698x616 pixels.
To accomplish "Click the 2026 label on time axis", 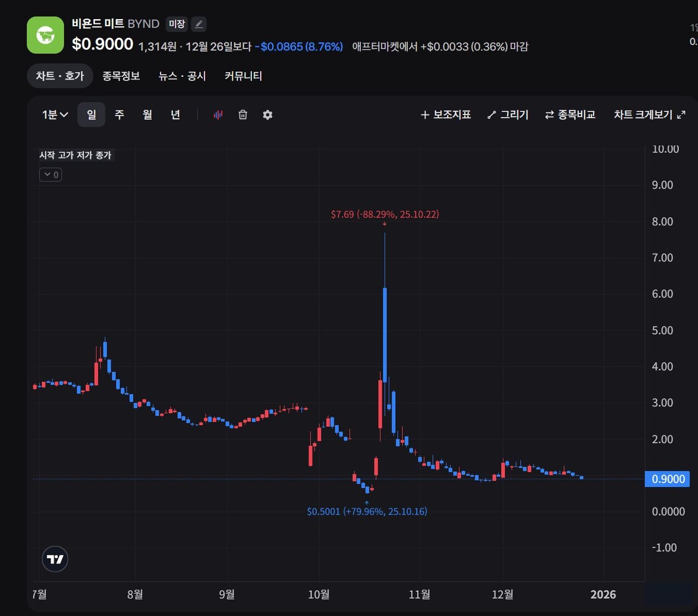I will coord(603,594).
